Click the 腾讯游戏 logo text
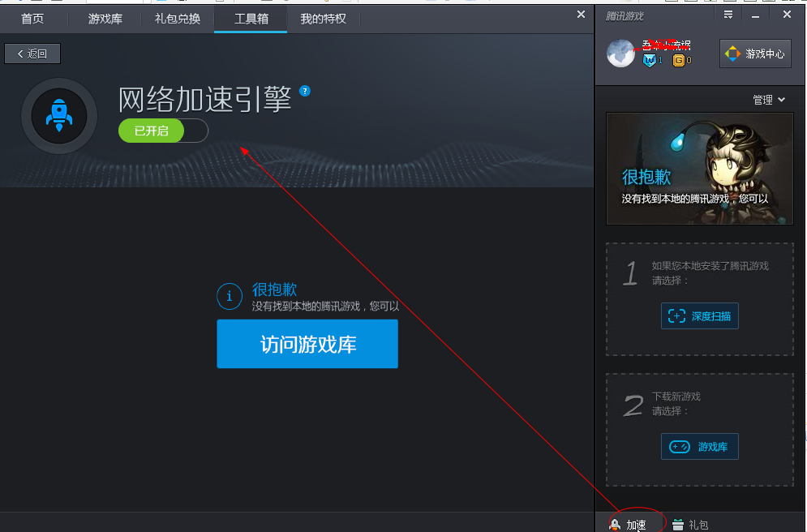Viewport: 807px width, 532px height. coord(625,16)
